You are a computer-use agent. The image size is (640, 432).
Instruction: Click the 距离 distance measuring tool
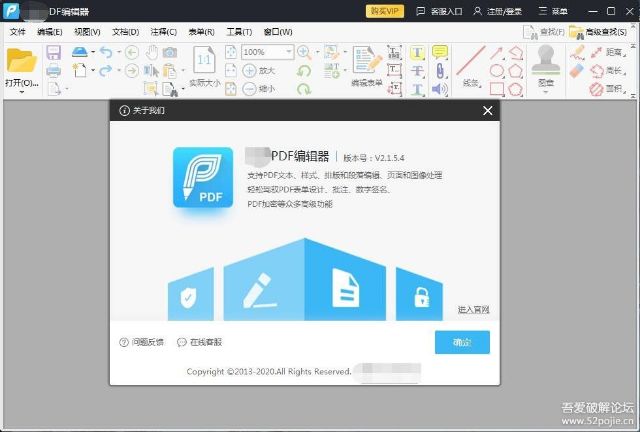(x=607, y=52)
